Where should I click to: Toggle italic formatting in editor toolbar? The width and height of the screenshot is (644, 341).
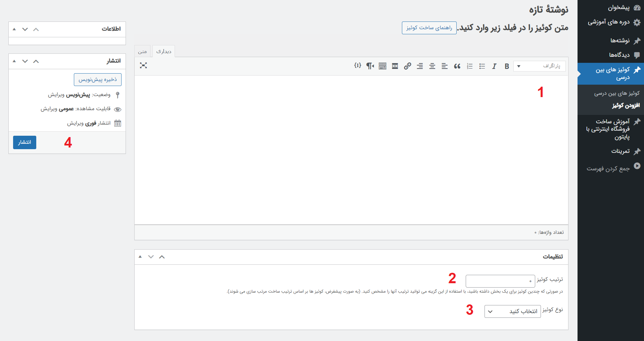pyautogui.click(x=494, y=66)
